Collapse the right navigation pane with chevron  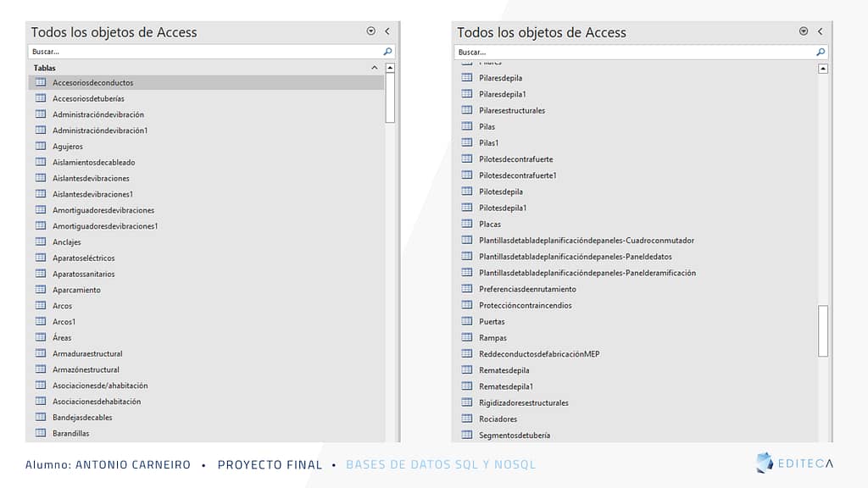pyautogui.click(x=820, y=31)
